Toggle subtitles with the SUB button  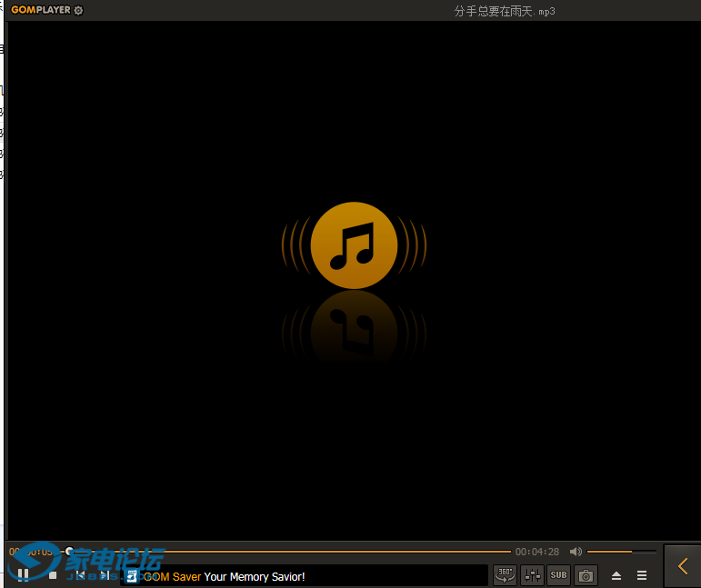(558, 574)
